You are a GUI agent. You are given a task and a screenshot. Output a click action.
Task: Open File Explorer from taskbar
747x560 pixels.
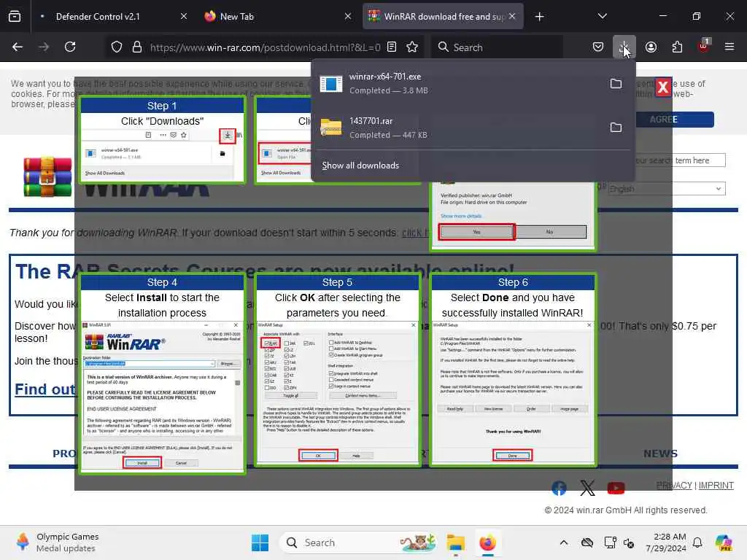[x=455, y=542]
